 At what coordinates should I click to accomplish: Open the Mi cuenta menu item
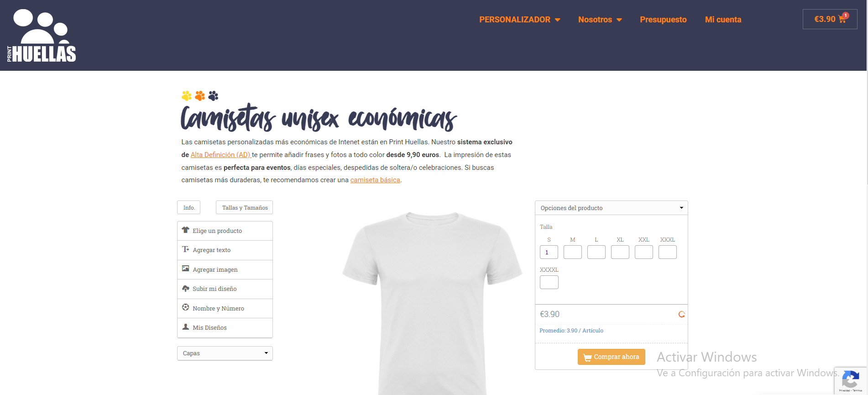coord(723,20)
